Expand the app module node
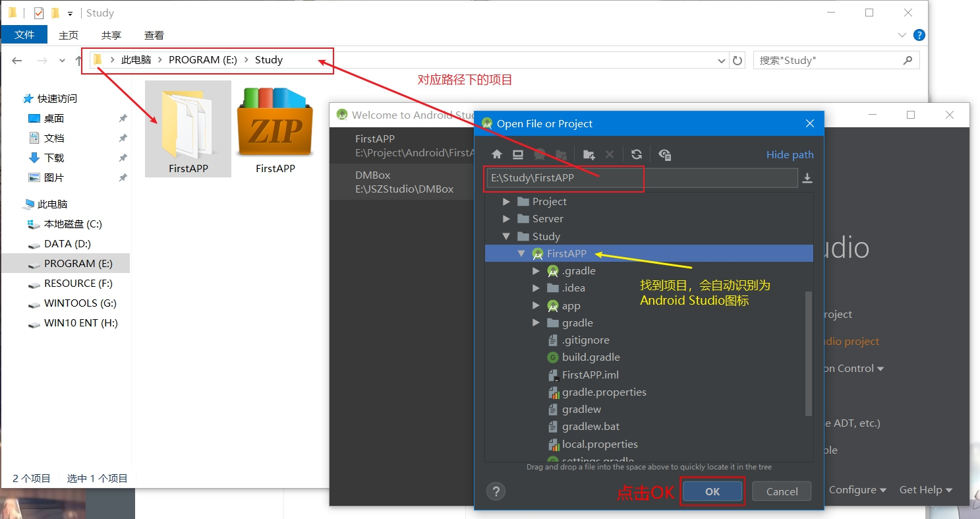Viewport: 980px width, 519px height. 536,305
